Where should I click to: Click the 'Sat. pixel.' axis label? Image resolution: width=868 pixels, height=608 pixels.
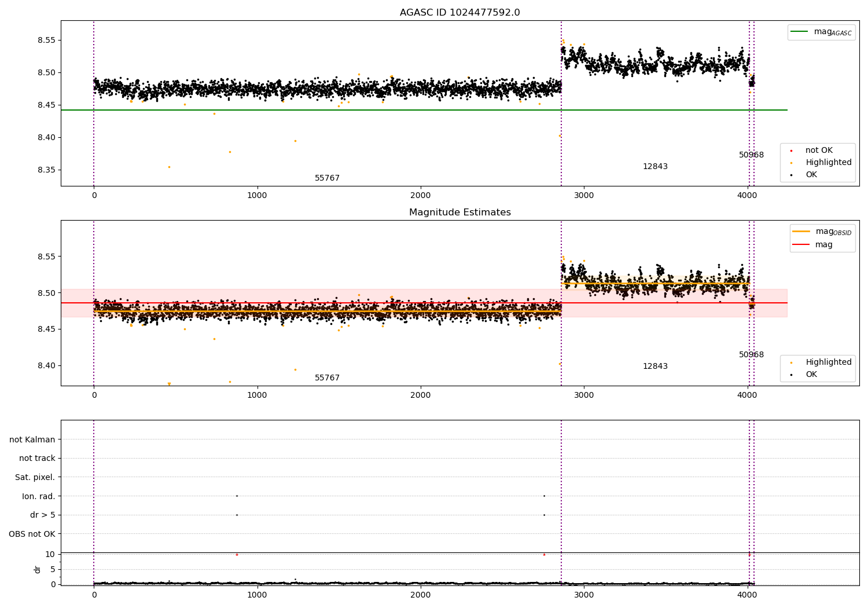35,478
